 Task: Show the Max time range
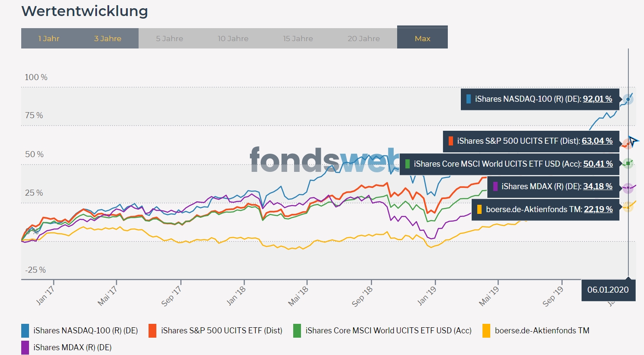(x=422, y=38)
